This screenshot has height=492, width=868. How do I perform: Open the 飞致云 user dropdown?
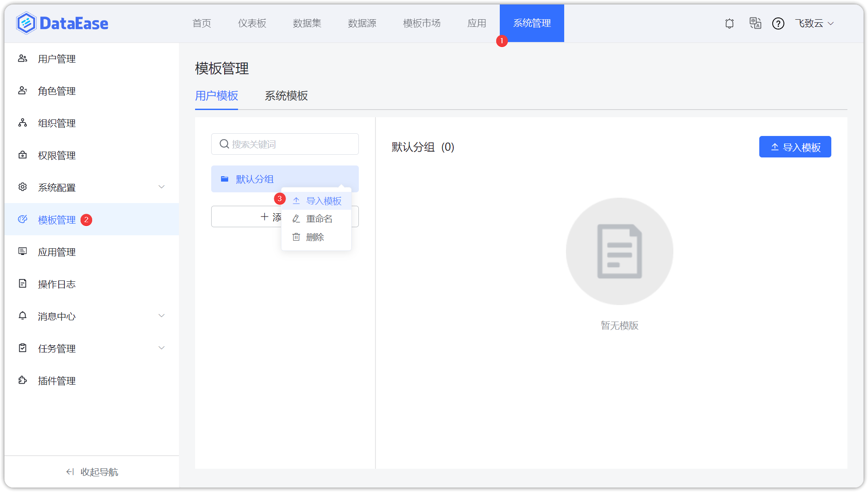point(814,23)
